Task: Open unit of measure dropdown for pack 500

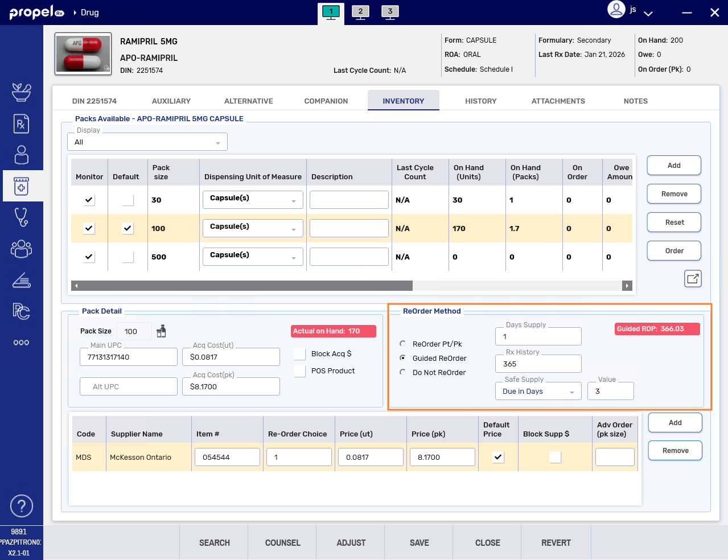Action: [x=253, y=257]
